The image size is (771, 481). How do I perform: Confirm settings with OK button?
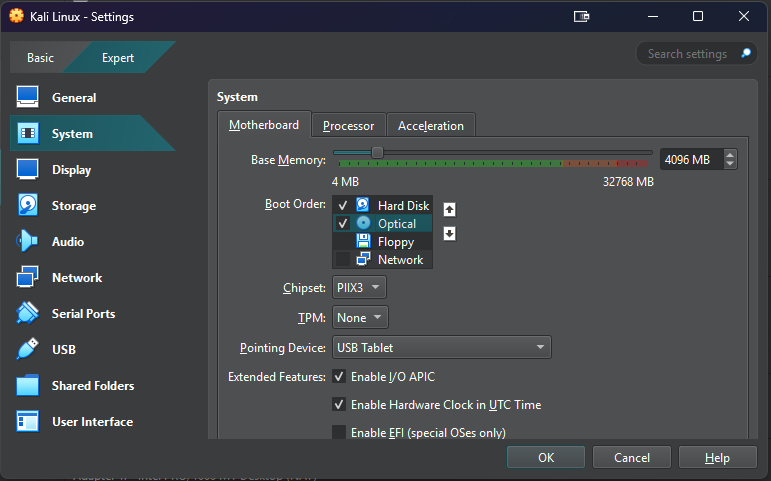click(546, 457)
